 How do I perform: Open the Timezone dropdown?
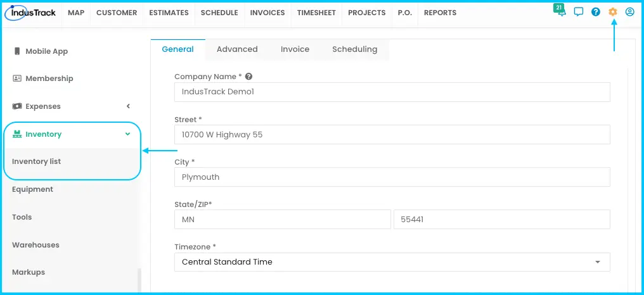(x=392, y=262)
